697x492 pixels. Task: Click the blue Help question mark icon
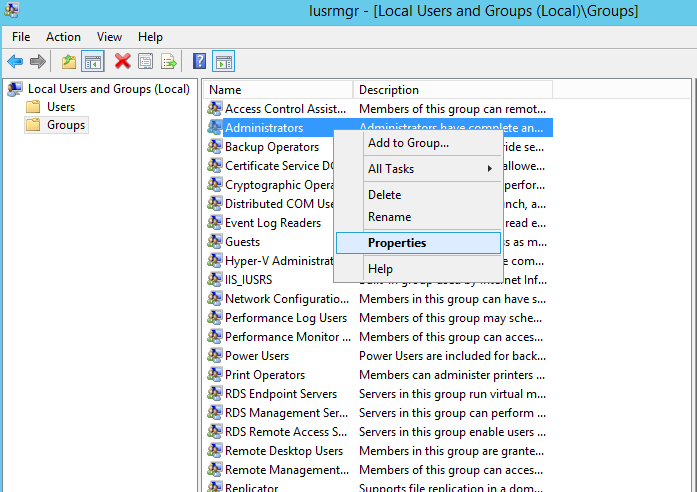200,61
